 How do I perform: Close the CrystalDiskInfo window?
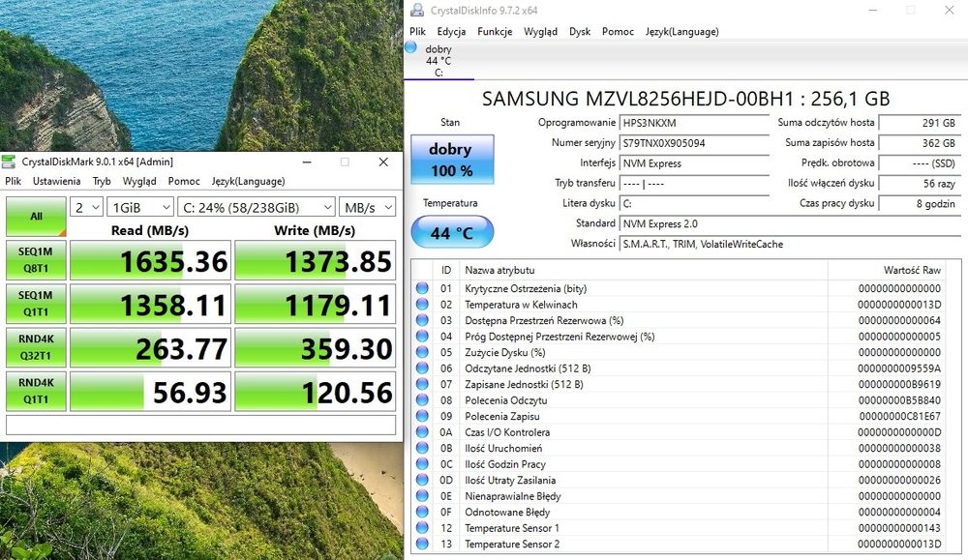tap(949, 10)
